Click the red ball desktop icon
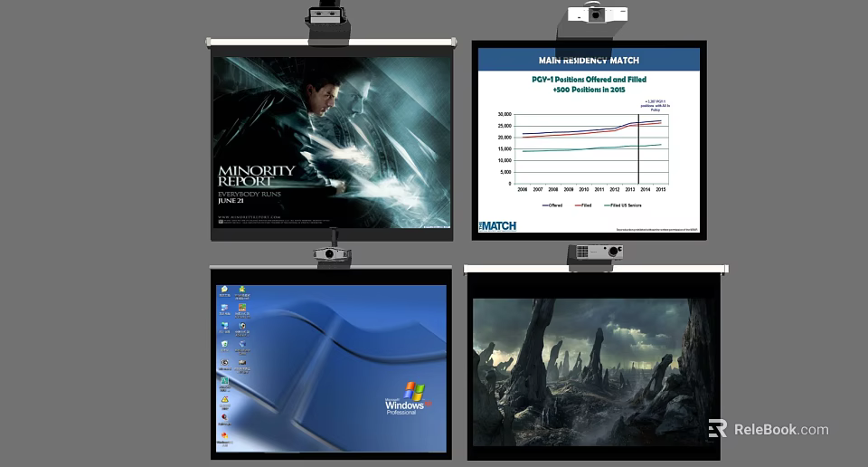This screenshot has height=467, width=868. (x=225, y=417)
